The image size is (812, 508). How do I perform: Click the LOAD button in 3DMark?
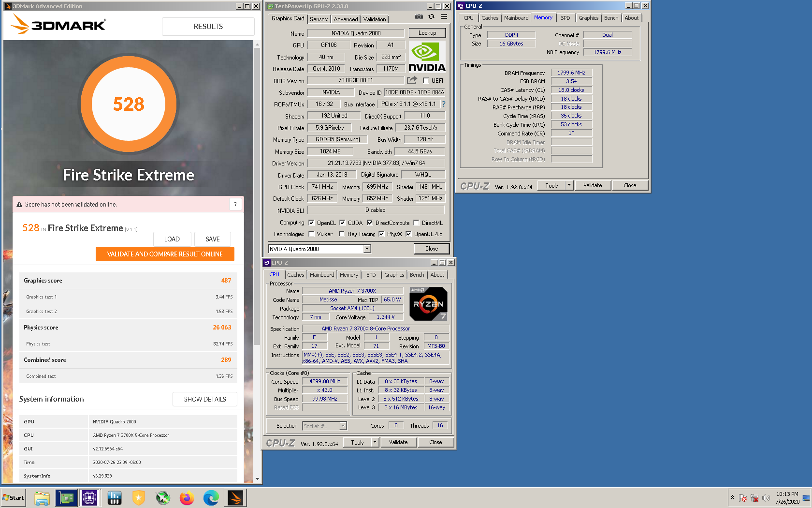(172, 239)
